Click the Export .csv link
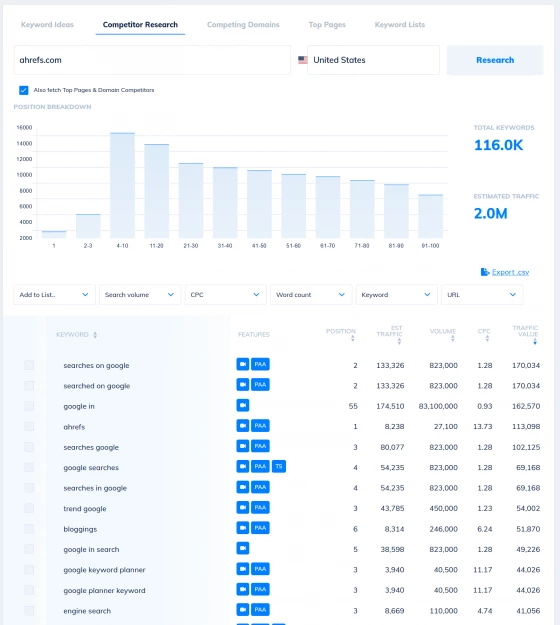 (510, 272)
